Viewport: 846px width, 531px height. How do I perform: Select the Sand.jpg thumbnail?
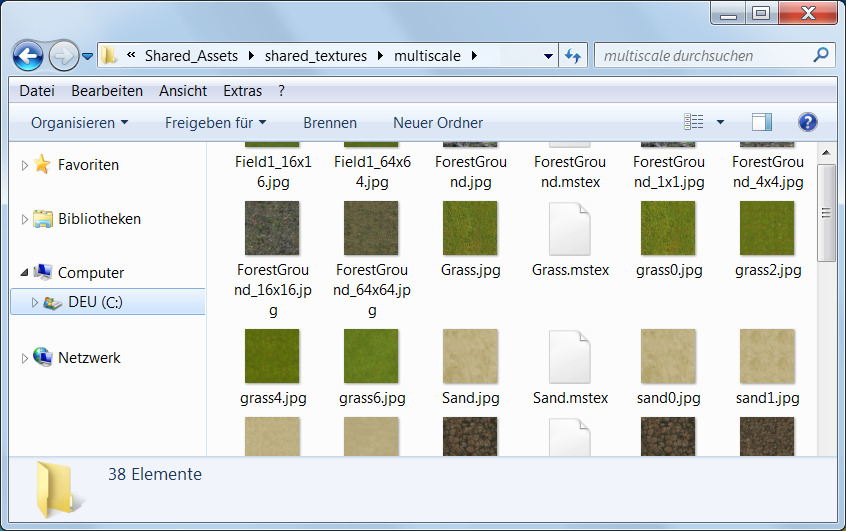pyautogui.click(x=470, y=356)
